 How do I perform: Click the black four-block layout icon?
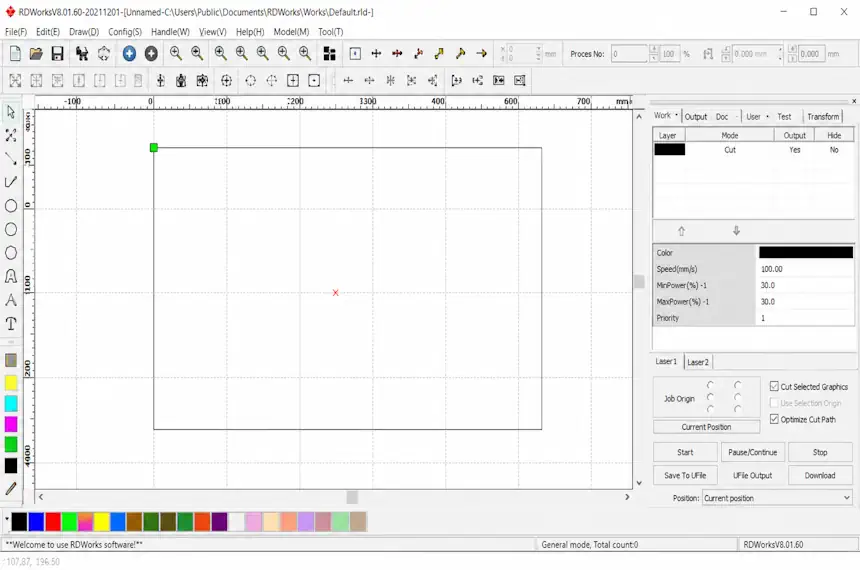click(x=330, y=53)
